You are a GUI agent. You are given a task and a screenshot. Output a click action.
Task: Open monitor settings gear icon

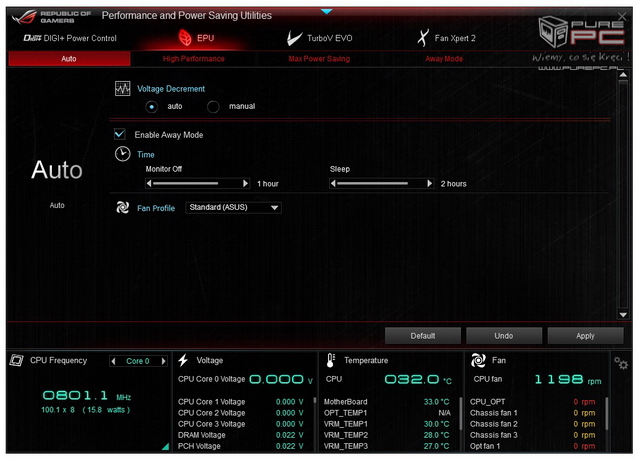pyautogui.click(x=621, y=363)
